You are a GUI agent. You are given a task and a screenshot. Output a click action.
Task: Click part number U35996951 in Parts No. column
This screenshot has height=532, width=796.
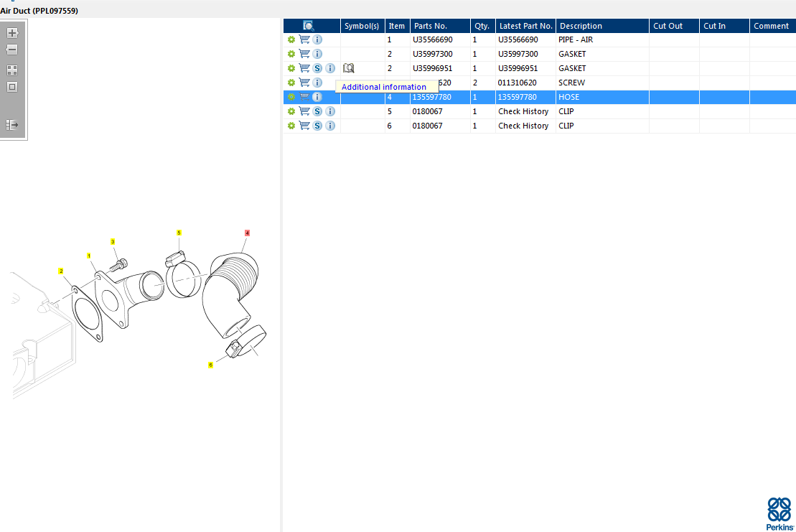(x=433, y=68)
